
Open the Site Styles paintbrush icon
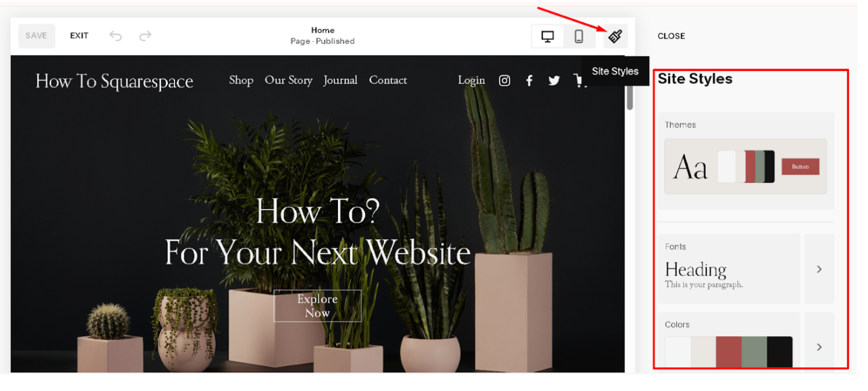[615, 36]
